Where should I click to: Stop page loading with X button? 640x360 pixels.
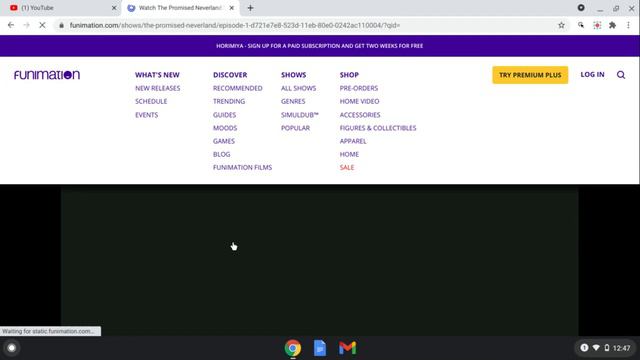[42, 25]
